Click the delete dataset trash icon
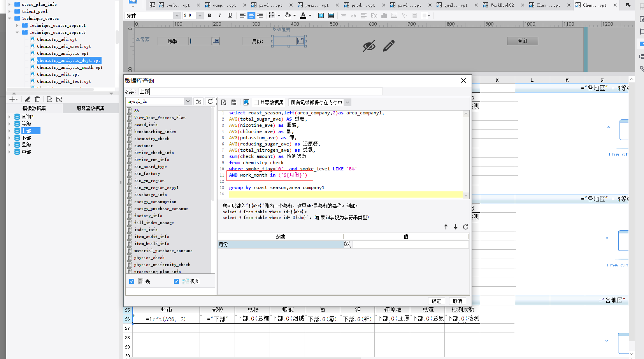Screen dimensions: 644x359 pyautogui.click(x=37, y=100)
